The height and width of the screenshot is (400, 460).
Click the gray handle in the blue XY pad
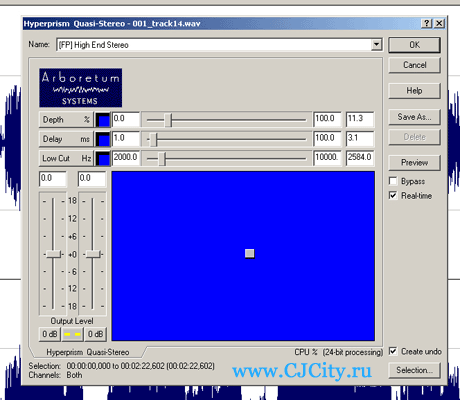pyautogui.click(x=250, y=254)
